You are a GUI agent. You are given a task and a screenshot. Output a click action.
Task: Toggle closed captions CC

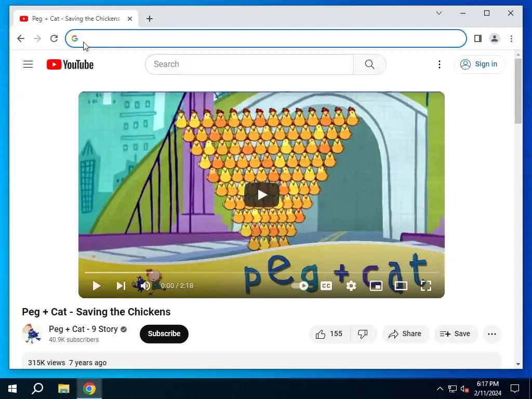click(326, 286)
